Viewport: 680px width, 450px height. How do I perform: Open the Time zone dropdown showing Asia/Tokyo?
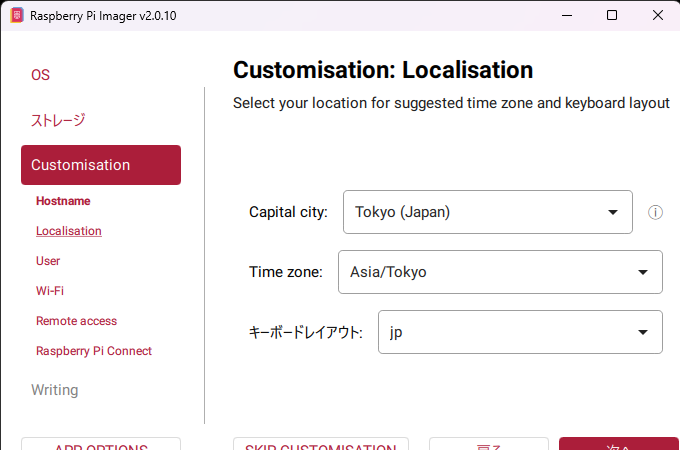(x=500, y=272)
